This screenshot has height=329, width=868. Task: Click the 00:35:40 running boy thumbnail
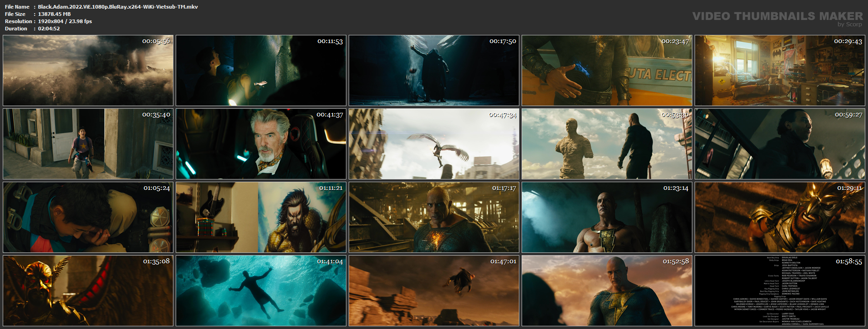(x=88, y=144)
